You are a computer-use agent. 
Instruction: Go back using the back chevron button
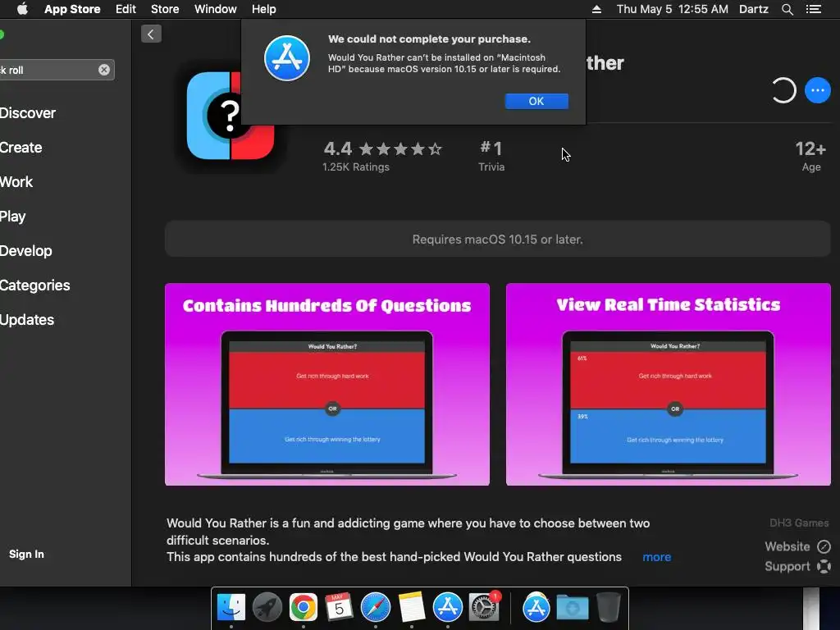pyautogui.click(x=151, y=34)
